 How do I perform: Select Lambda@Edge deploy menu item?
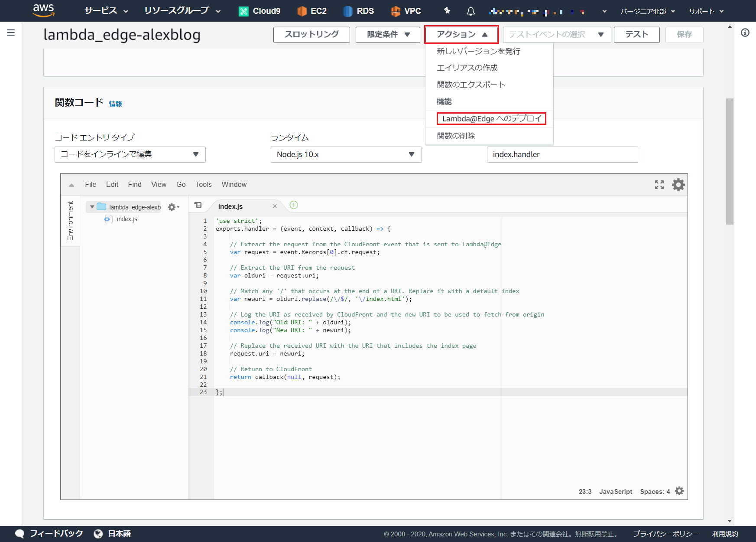[491, 118]
